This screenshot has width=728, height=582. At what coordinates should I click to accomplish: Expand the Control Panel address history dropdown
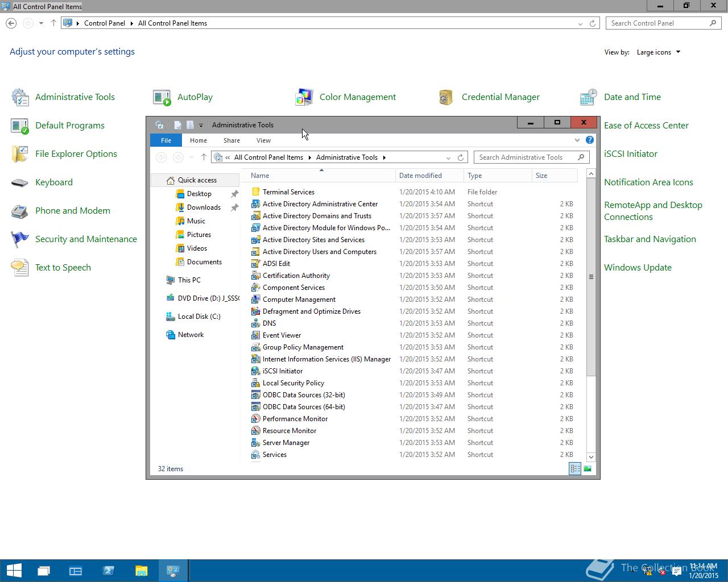(580, 23)
